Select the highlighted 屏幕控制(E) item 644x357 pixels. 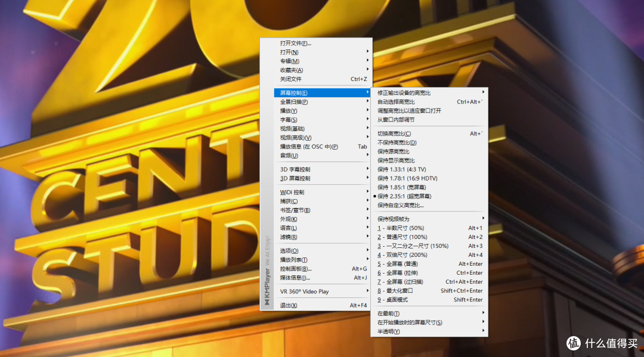[323, 93]
